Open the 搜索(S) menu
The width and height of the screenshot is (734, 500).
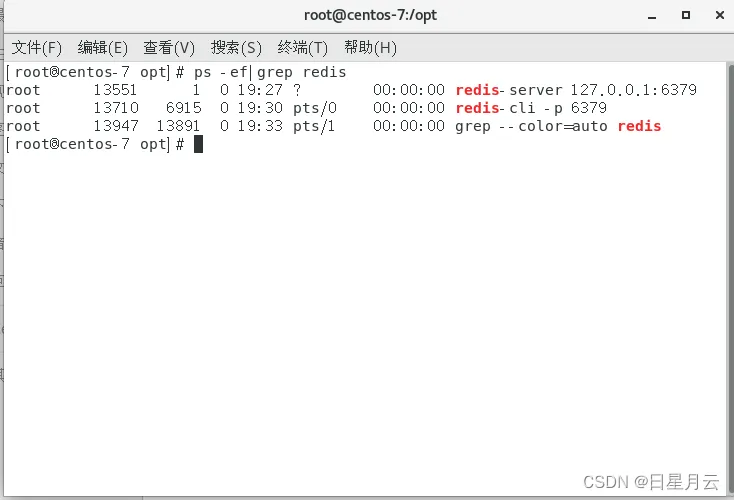click(236, 48)
